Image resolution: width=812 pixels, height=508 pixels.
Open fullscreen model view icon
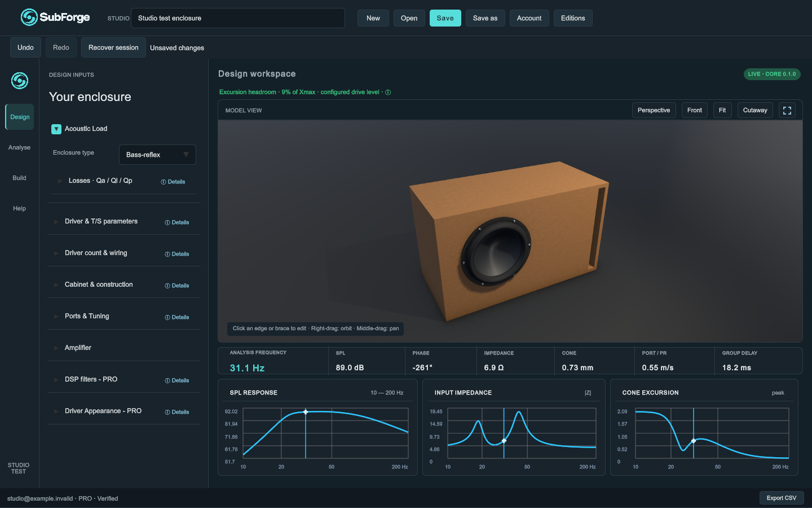[x=787, y=111]
